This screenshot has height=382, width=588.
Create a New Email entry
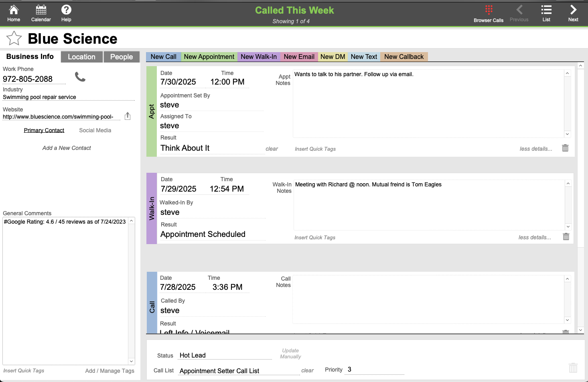(x=299, y=57)
